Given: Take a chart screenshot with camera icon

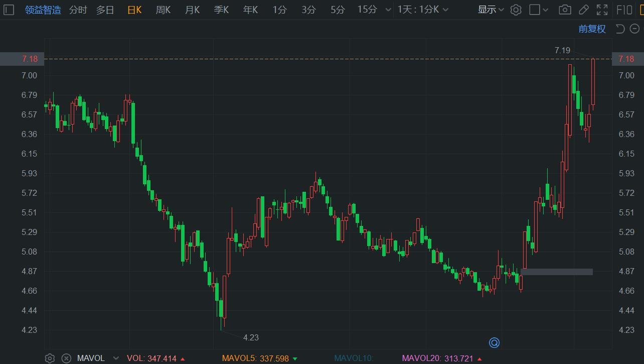Looking at the screenshot, I should (565, 10).
